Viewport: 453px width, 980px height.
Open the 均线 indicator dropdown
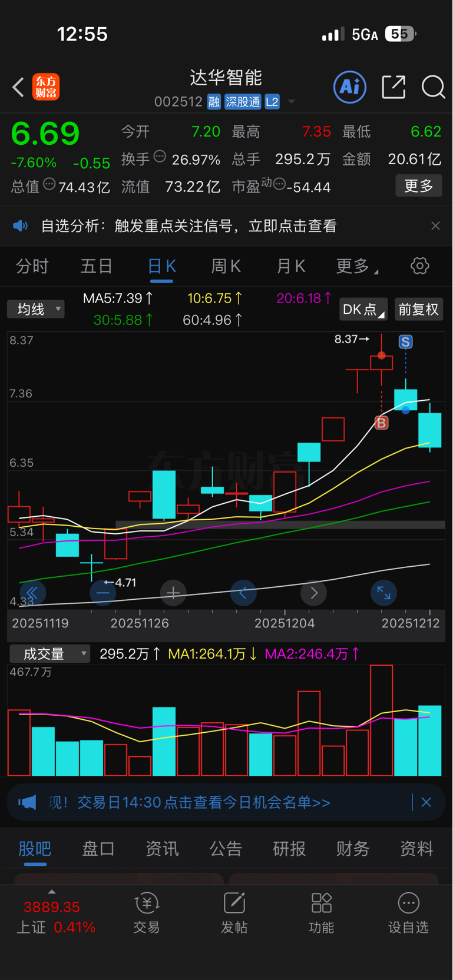(x=36, y=309)
